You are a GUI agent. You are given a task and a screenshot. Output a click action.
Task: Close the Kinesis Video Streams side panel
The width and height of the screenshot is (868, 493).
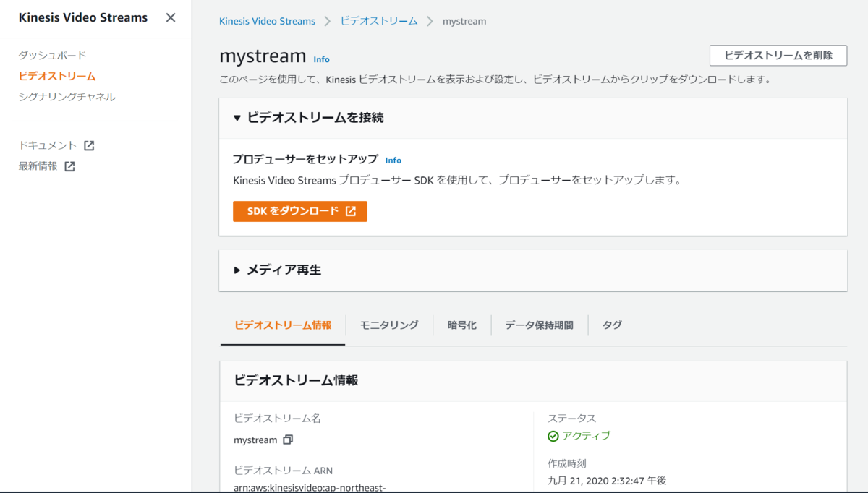(171, 17)
